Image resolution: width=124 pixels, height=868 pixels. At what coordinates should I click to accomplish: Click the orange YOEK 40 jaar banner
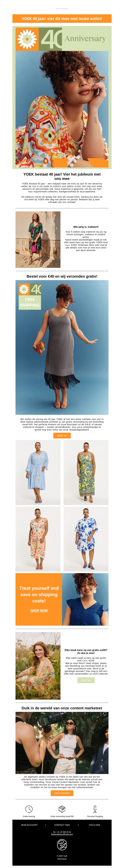[62, 18]
